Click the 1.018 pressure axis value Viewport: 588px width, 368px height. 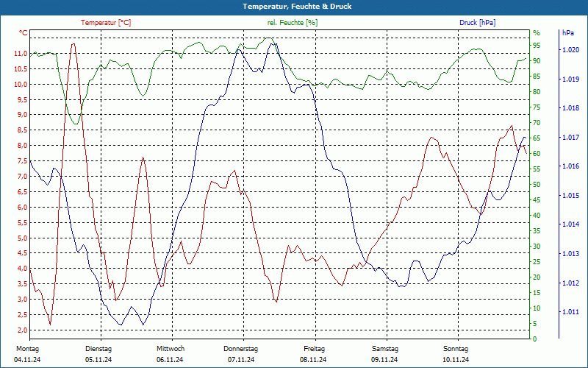click(x=570, y=108)
